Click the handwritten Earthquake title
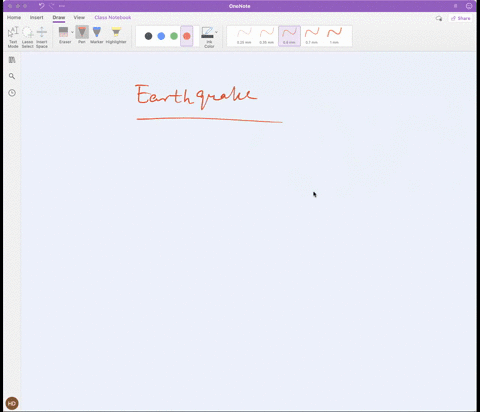This screenshot has width=480, height=412. tap(196, 97)
